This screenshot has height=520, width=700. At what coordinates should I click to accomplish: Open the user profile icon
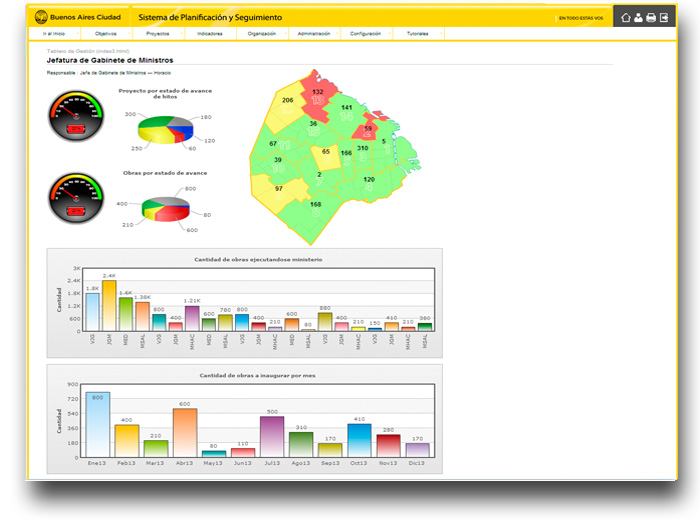pos(639,17)
